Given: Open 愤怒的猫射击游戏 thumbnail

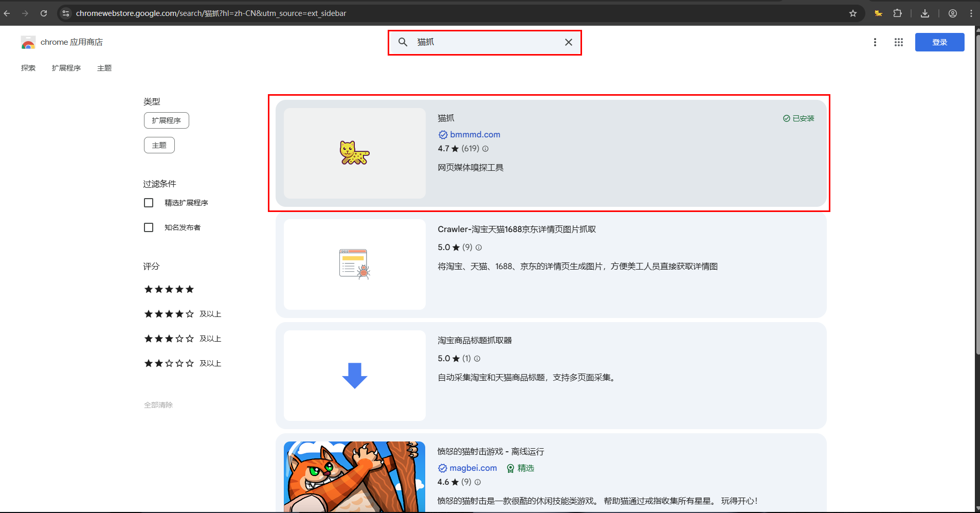Looking at the screenshot, I should (x=355, y=476).
